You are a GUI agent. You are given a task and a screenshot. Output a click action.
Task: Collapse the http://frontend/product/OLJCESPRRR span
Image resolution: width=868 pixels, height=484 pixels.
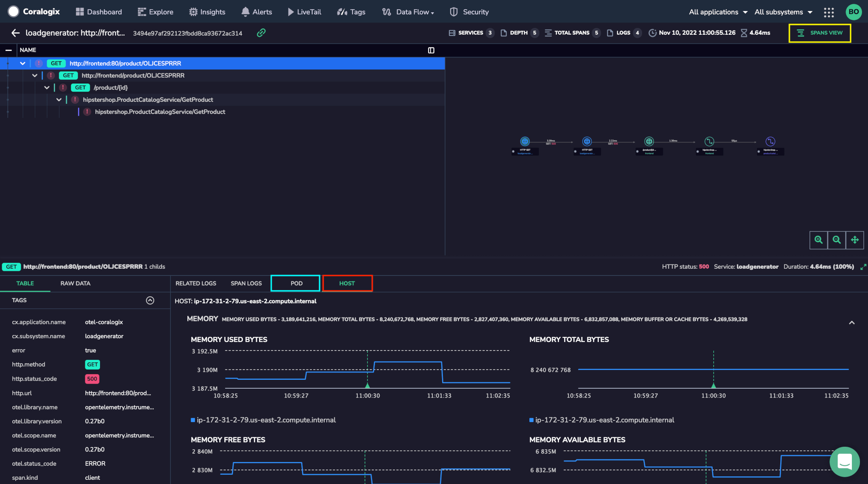click(x=35, y=75)
